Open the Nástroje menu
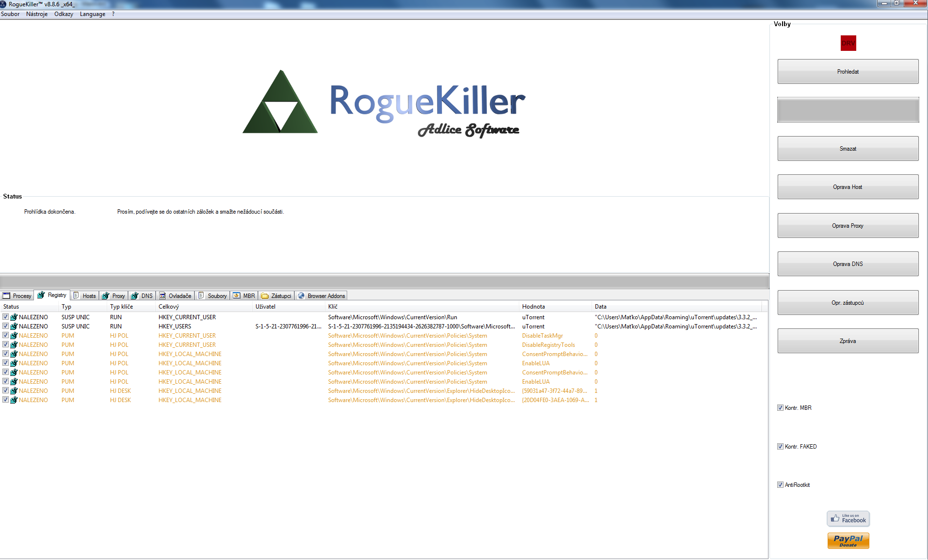 coord(37,14)
